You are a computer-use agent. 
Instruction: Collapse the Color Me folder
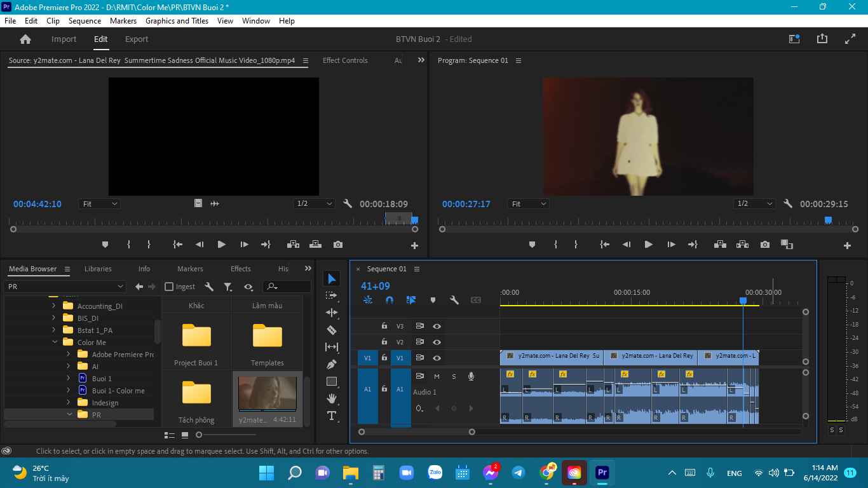pyautogui.click(x=54, y=342)
